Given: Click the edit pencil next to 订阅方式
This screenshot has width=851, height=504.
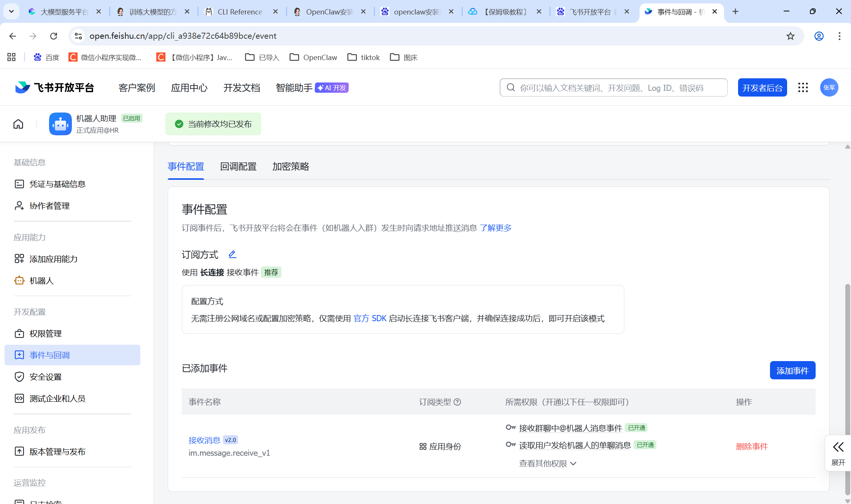Looking at the screenshot, I should [x=232, y=254].
